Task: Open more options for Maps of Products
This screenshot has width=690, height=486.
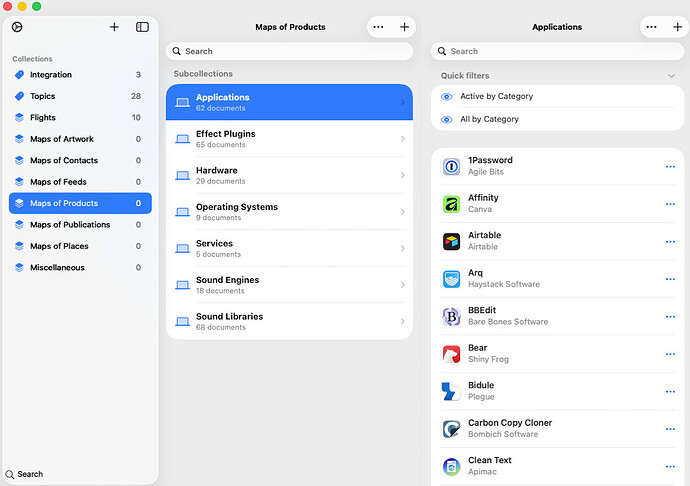Action: [x=378, y=27]
